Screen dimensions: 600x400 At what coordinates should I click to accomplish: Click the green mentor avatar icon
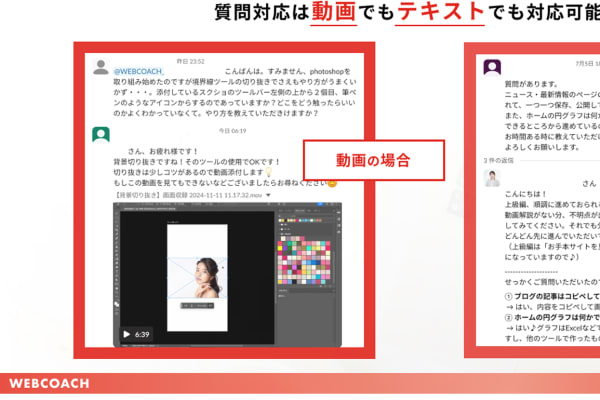point(100,134)
